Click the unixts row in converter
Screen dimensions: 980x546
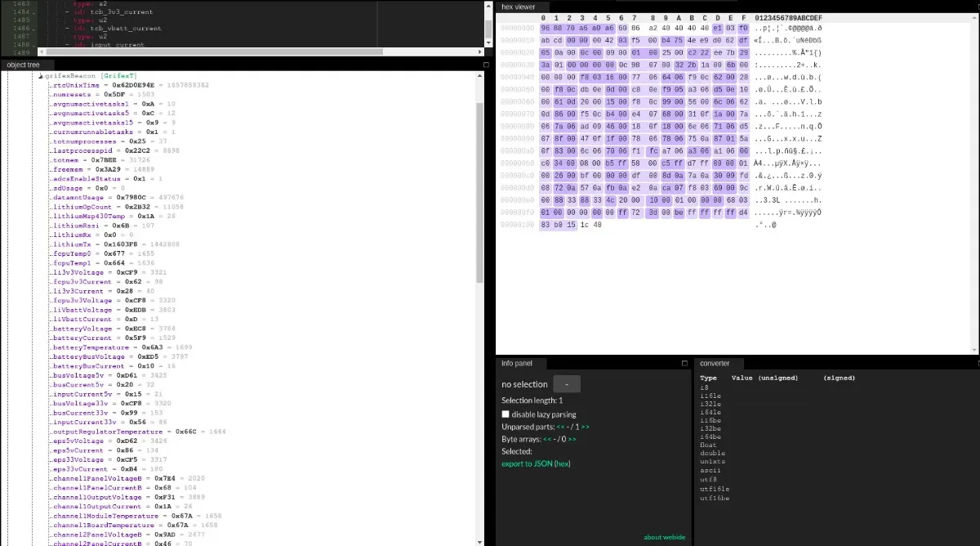pos(712,462)
